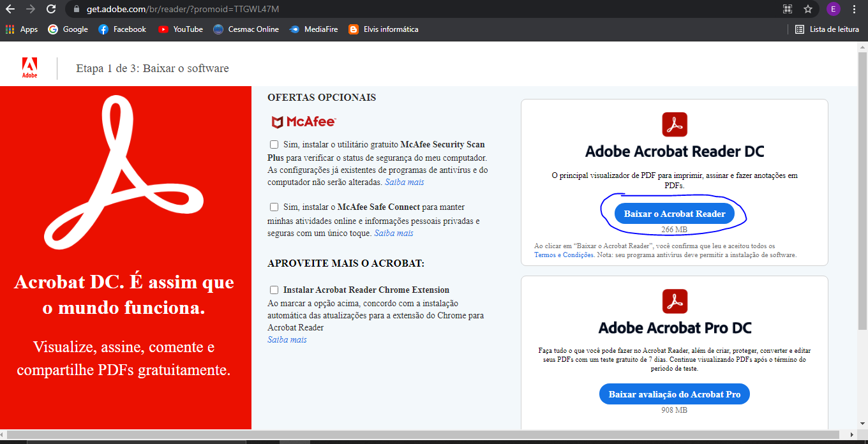Open Chrome three-dot menu
The image size is (868, 444).
pos(855,9)
